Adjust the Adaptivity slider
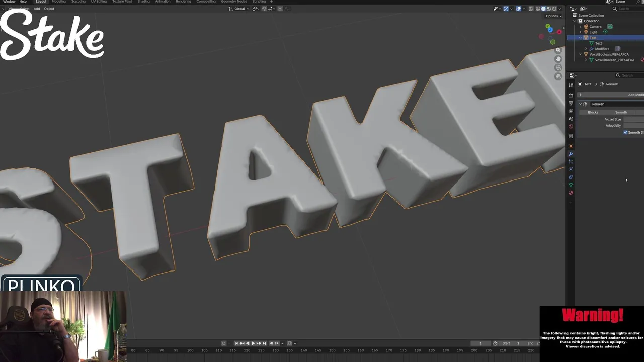This screenshot has height=362, width=644. [633, 125]
